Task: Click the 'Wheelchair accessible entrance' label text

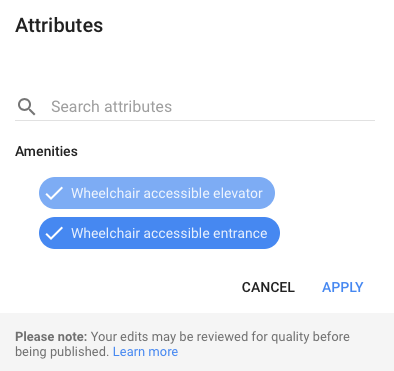Action: (x=169, y=233)
